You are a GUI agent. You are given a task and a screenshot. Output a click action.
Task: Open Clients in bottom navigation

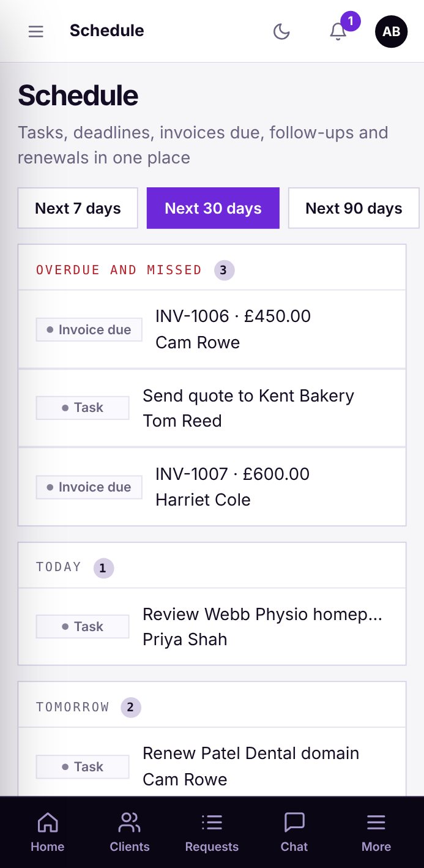click(x=130, y=832)
